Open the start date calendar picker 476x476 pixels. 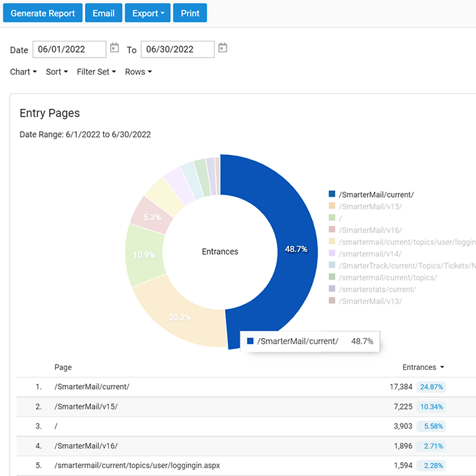click(x=114, y=48)
